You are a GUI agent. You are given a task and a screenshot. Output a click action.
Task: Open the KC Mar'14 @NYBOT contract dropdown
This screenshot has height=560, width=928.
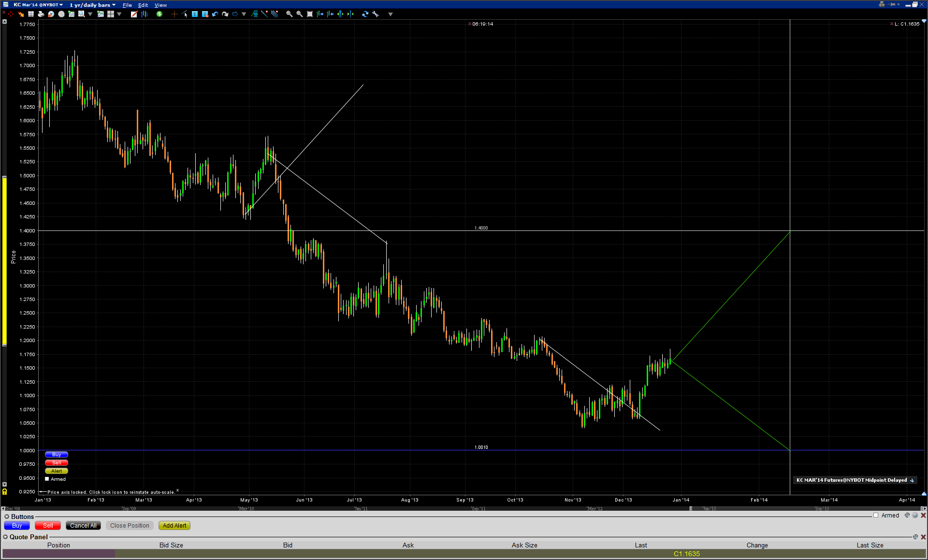pyautogui.click(x=38, y=5)
